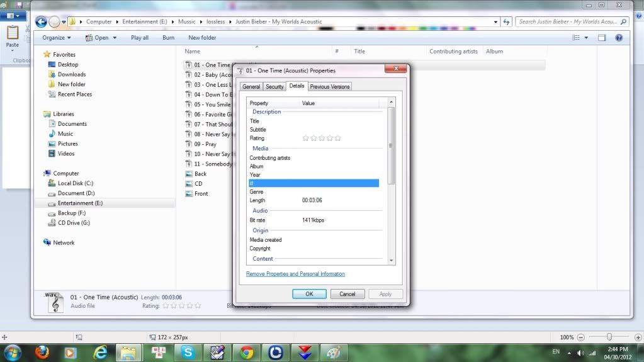Select Entertainment (E:) drive

point(80,203)
